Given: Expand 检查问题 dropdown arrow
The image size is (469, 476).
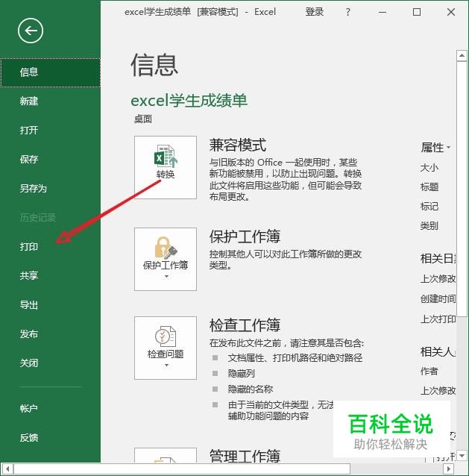Looking at the screenshot, I should click(x=166, y=365).
